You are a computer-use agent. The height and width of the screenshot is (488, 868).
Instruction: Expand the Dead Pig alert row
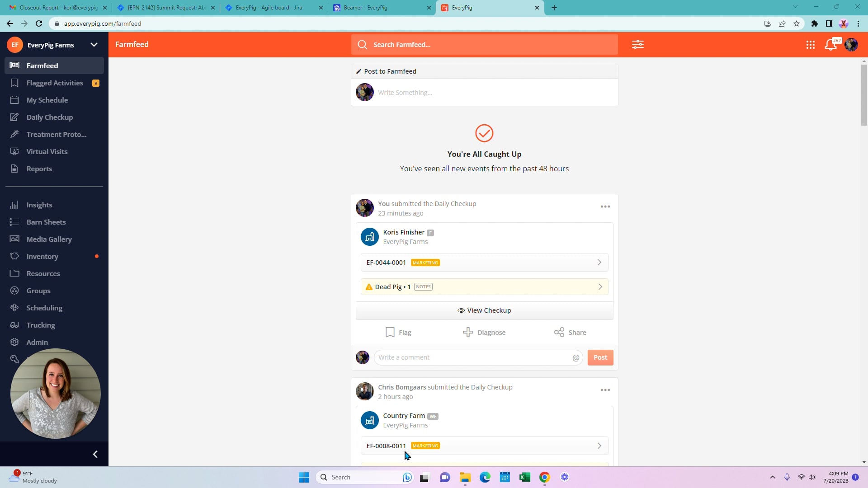484,287
